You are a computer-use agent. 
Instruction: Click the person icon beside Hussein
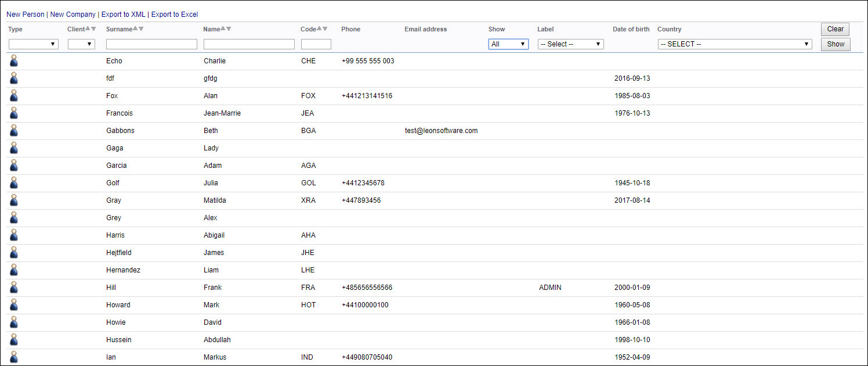(x=14, y=339)
